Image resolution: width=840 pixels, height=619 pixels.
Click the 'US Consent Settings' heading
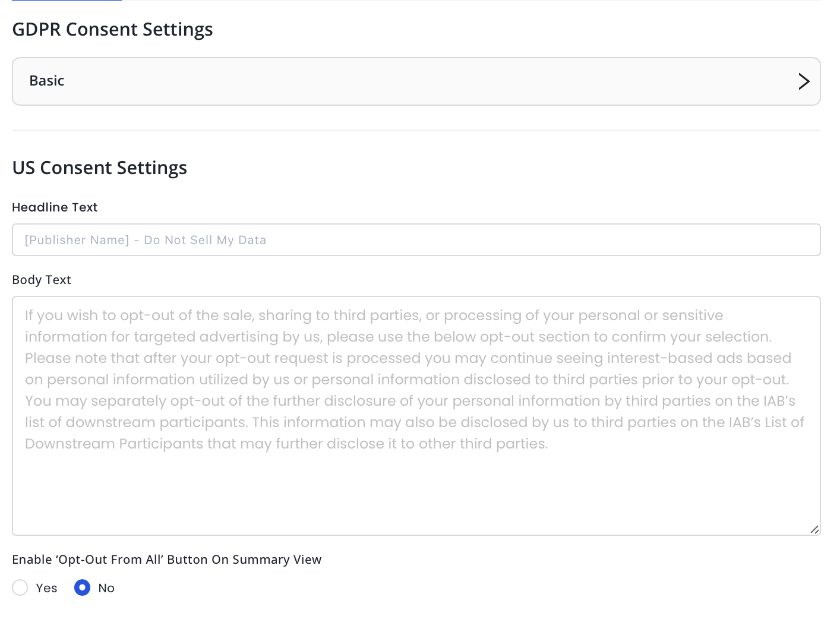(99, 168)
